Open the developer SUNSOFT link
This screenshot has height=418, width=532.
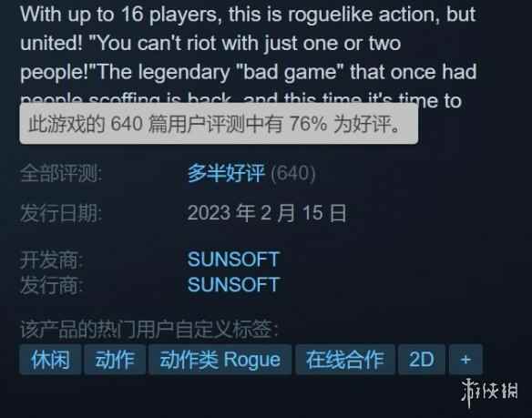pos(234,260)
